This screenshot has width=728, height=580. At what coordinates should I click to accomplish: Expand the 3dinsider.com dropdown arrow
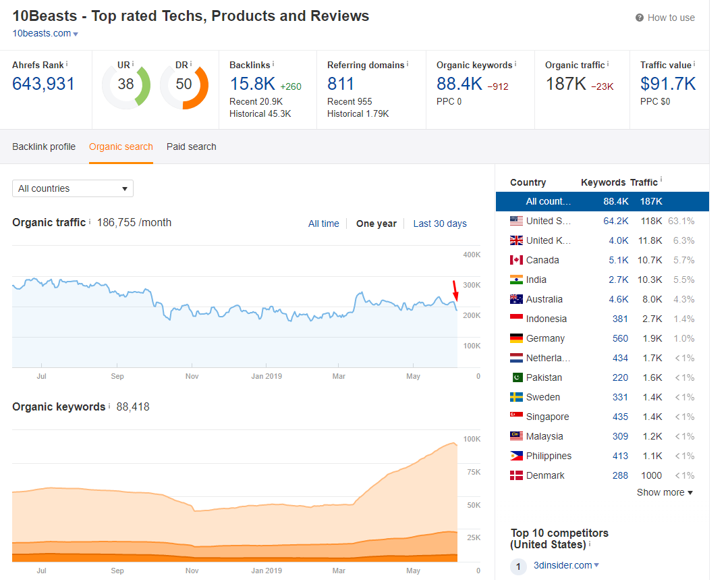596,565
